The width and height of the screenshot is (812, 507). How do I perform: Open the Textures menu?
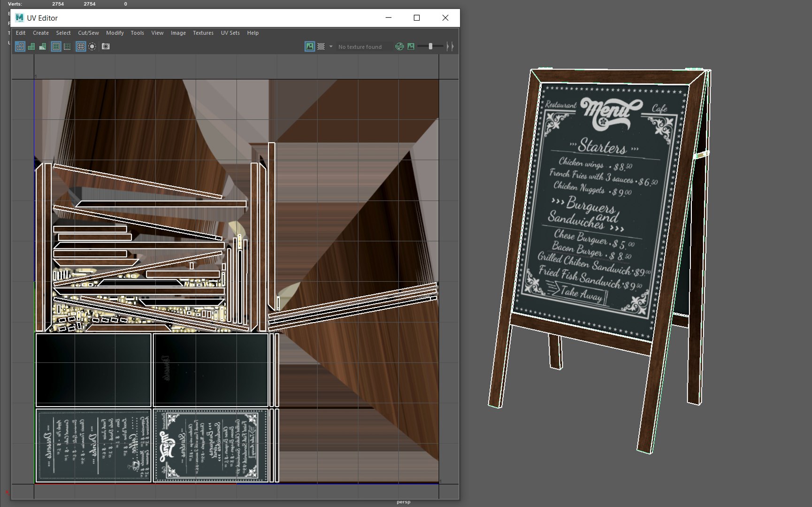click(x=203, y=33)
